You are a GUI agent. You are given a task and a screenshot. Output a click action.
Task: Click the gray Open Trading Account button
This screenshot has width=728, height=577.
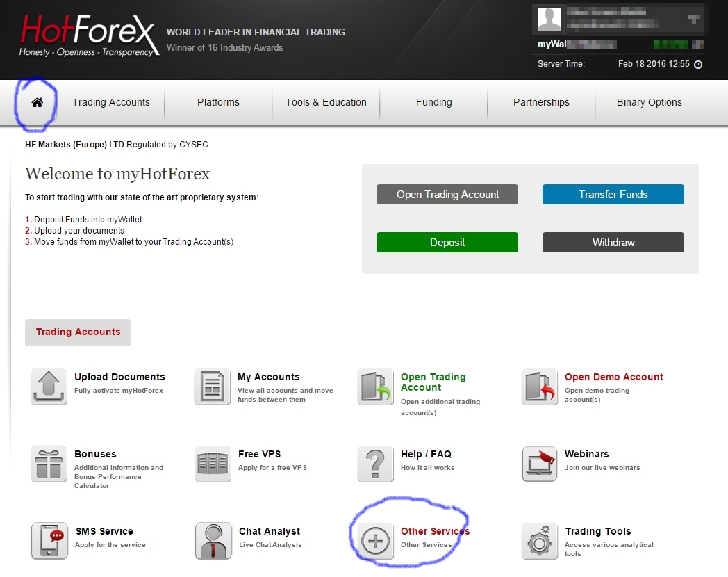(x=447, y=194)
